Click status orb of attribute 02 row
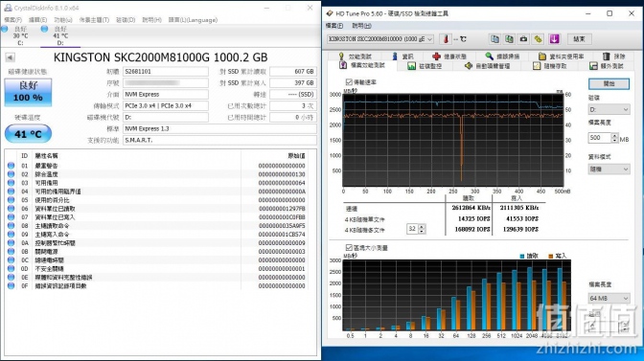The height and width of the screenshot is (361, 644). click(11, 174)
